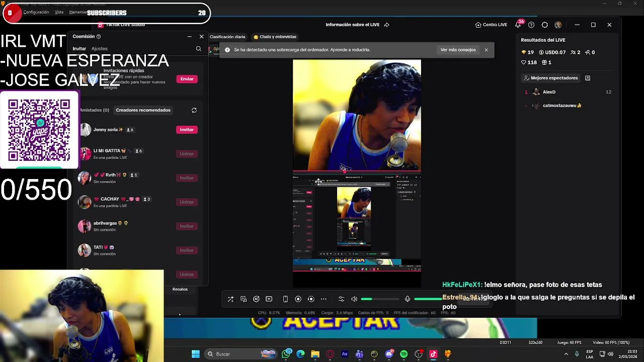Image resolution: width=644 pixels, height=362 pixels.
Task: Close the Coemisión panel
Action: [x=201, y=37]
